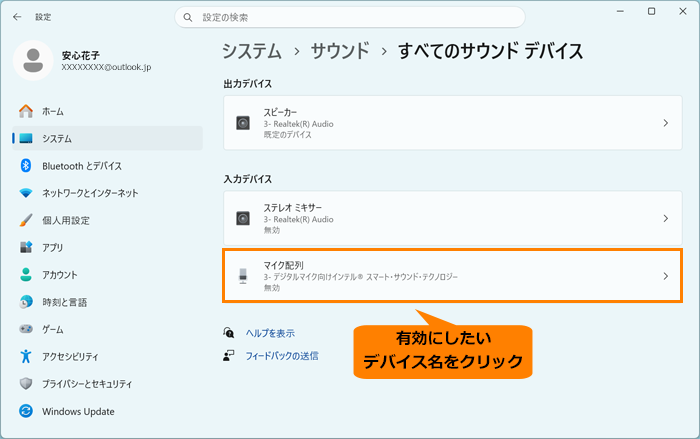700x439 pixels.
Task: Expand the マイク配列 row chevron
Action: [666, 276]
